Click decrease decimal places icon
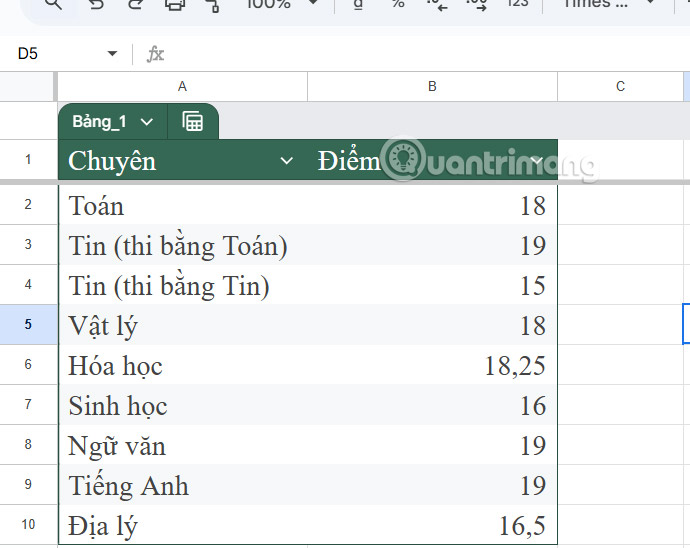This screenshot has width=690, height=548. tap(437, 4)
